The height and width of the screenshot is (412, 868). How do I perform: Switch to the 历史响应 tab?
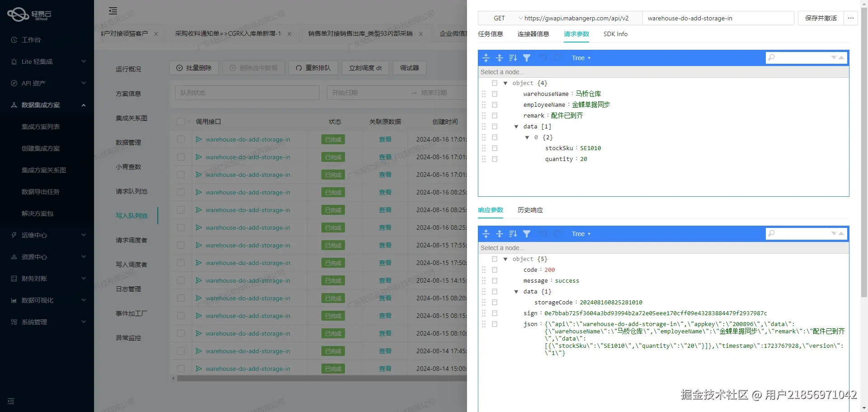pos(530,210)
